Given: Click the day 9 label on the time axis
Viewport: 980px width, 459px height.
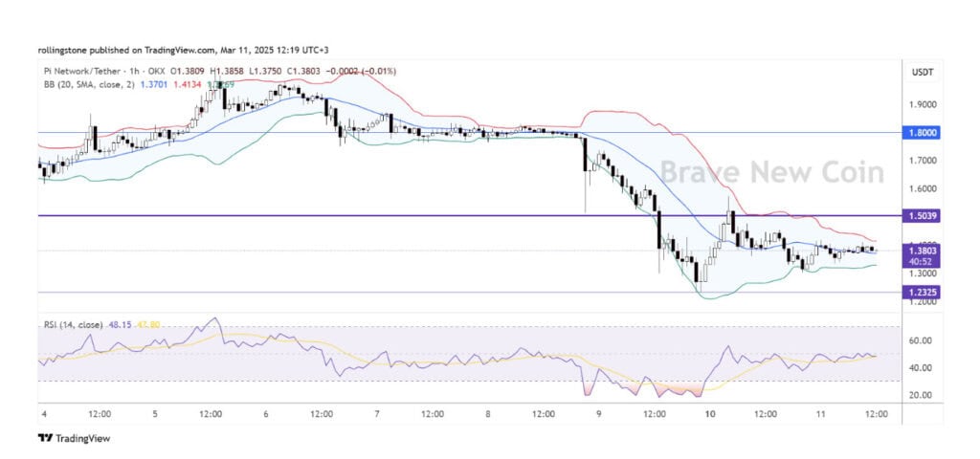Looking at the screenshot, I should tap(599, 414).
